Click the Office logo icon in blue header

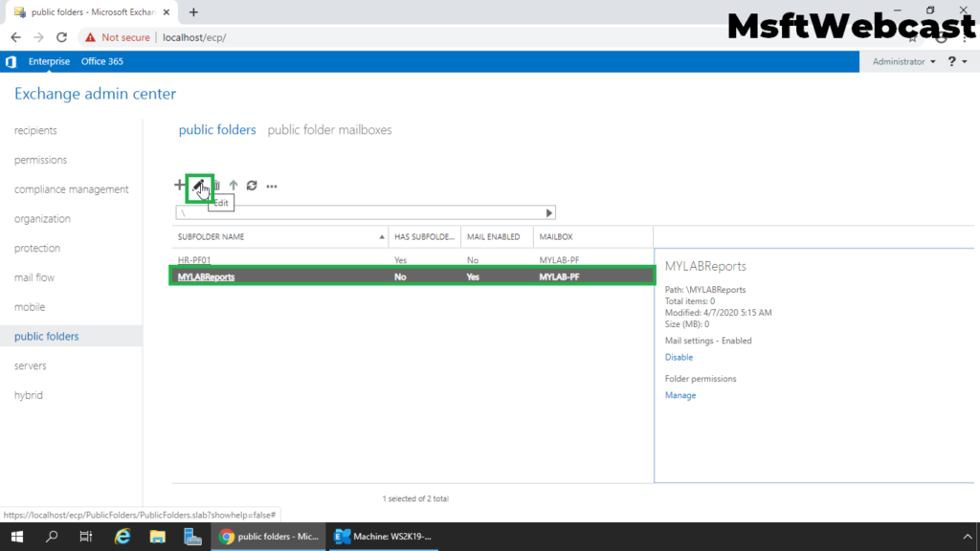tap(11, 62)
